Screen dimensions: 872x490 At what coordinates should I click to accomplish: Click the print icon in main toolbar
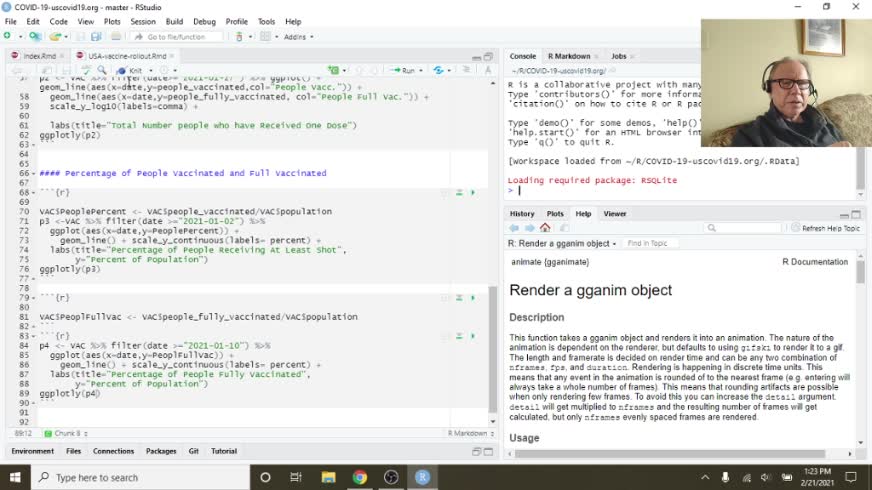point(116,37)
